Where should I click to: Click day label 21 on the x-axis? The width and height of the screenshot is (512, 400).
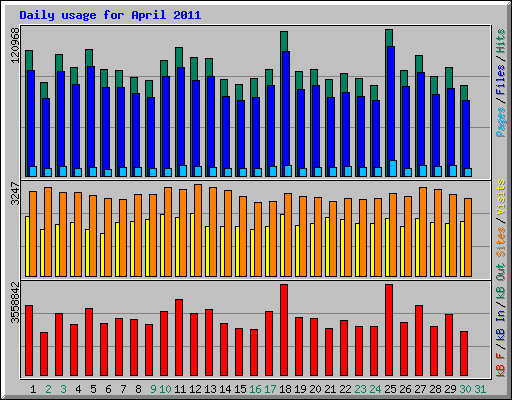(330, 389)
